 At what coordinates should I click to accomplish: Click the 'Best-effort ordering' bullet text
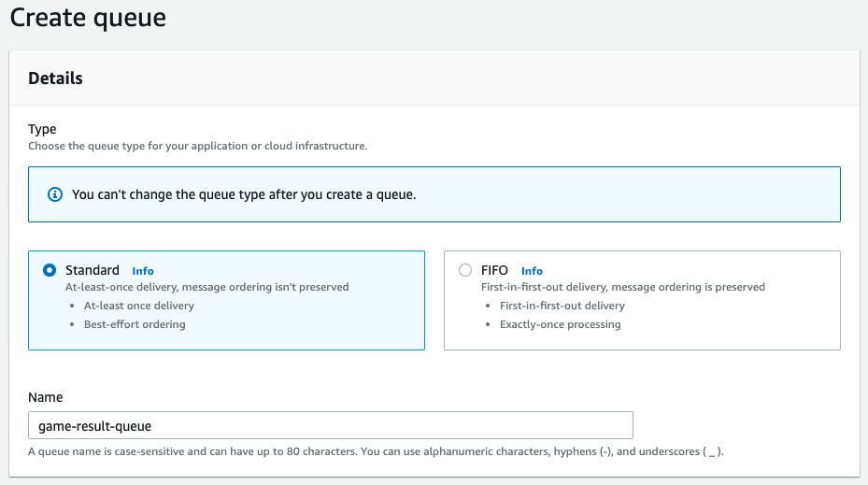tap(135, 324)
